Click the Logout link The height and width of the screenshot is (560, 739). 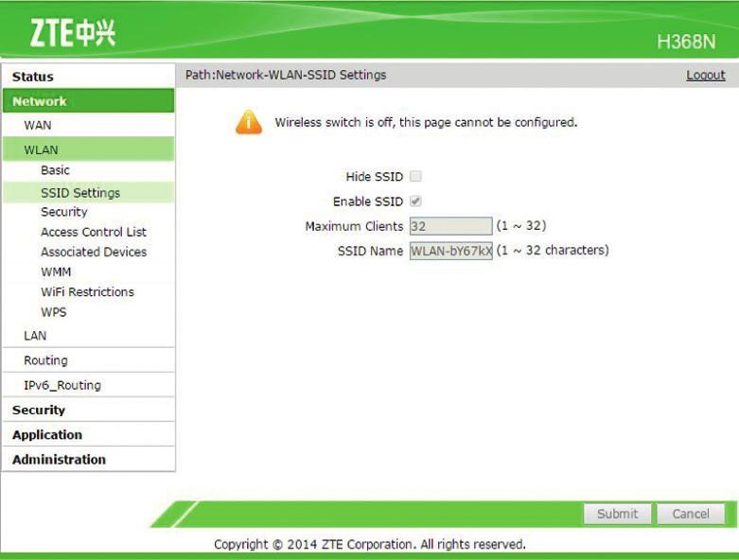click(706, 75)
